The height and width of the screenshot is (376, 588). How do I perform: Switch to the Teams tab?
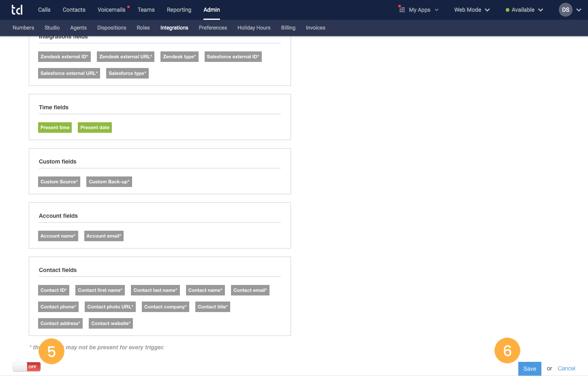coord(146,10)
